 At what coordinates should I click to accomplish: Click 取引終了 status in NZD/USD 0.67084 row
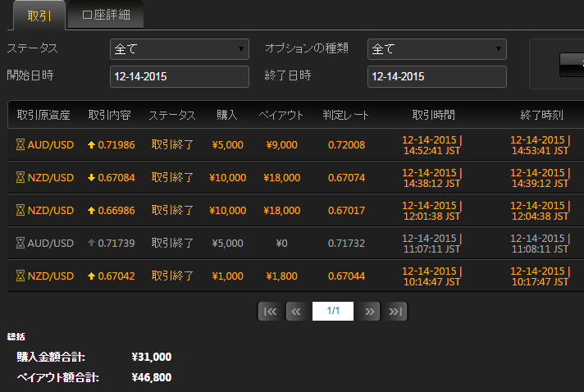click(x=172, y=178)
